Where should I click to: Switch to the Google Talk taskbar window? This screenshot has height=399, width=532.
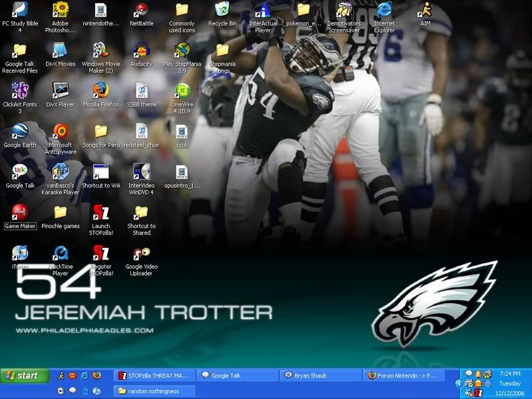[237, 376]
